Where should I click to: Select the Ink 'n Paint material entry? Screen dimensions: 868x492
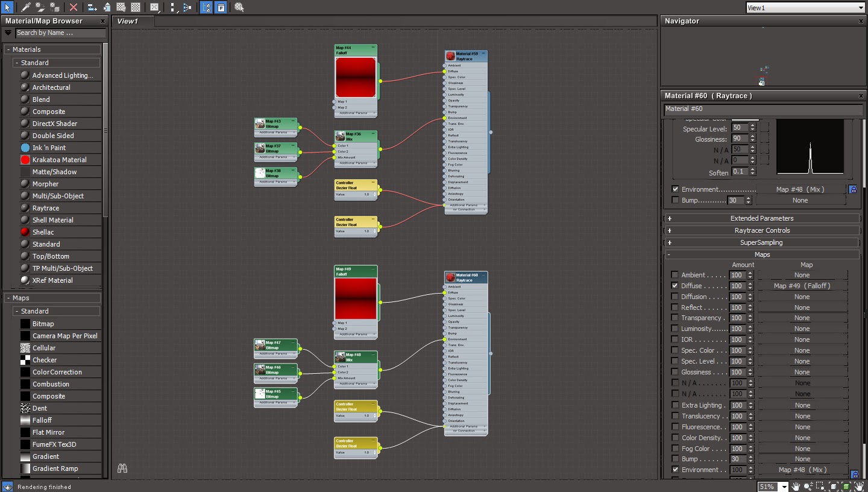coord(49,148)
